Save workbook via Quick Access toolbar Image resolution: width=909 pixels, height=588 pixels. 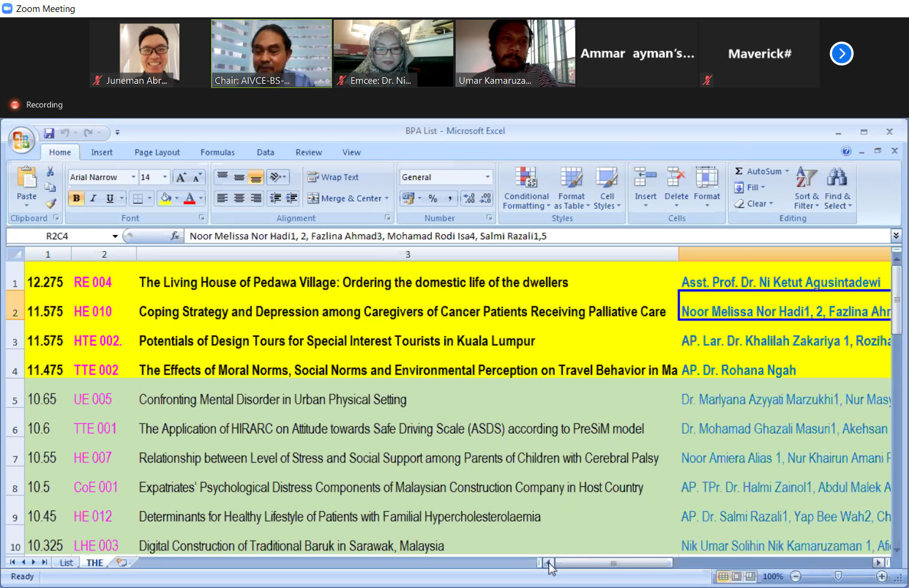[x=49, y=133]
